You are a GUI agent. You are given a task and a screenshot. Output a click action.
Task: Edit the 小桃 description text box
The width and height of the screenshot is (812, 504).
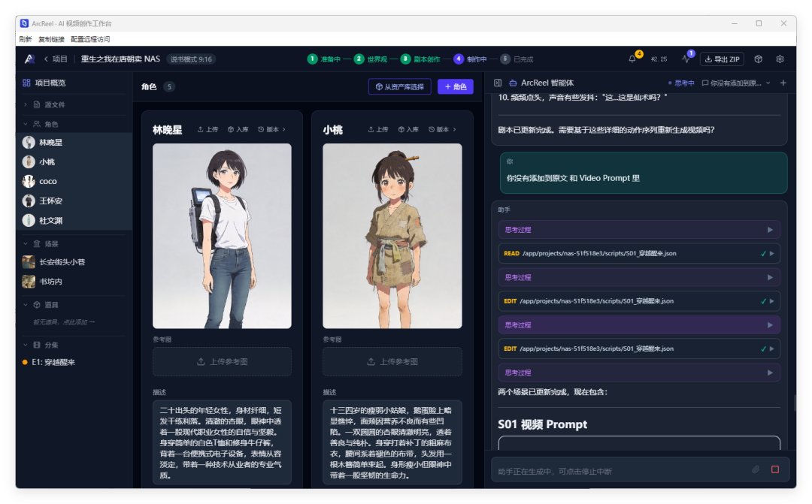tap(392, 442)
